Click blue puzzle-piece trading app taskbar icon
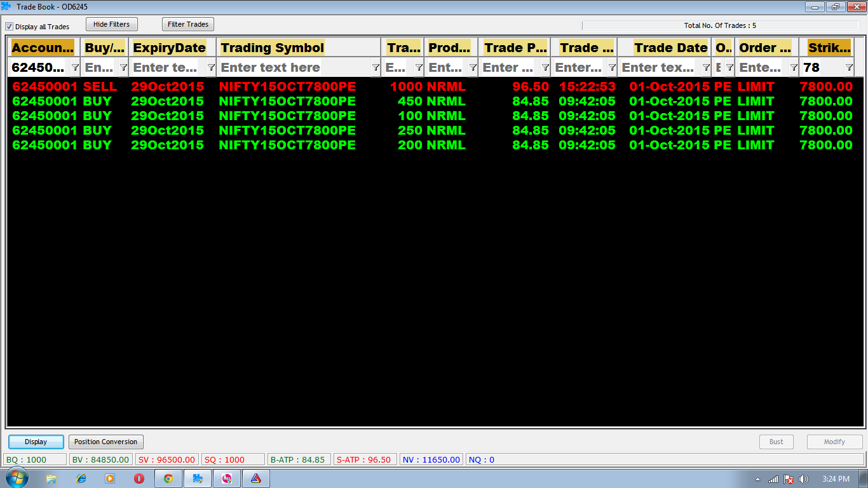The image size is (868, 488). coord(198,478)
